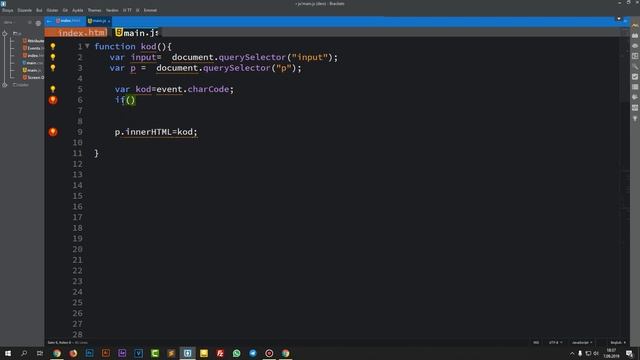Open the Bul menu
The height and width of the screenshot is (360, 640).
point(39,10)
